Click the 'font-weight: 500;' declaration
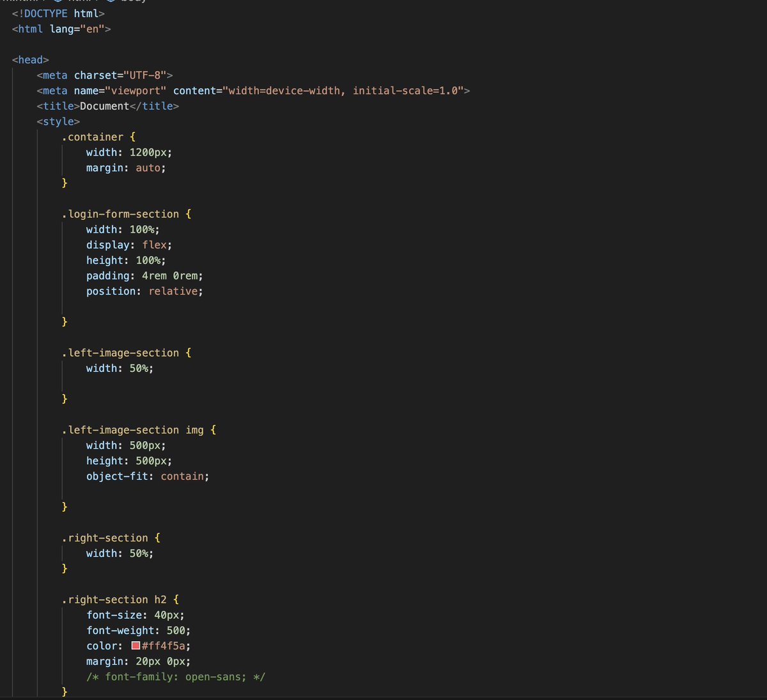This screenshot has width=767, height=700. point(139,630)
